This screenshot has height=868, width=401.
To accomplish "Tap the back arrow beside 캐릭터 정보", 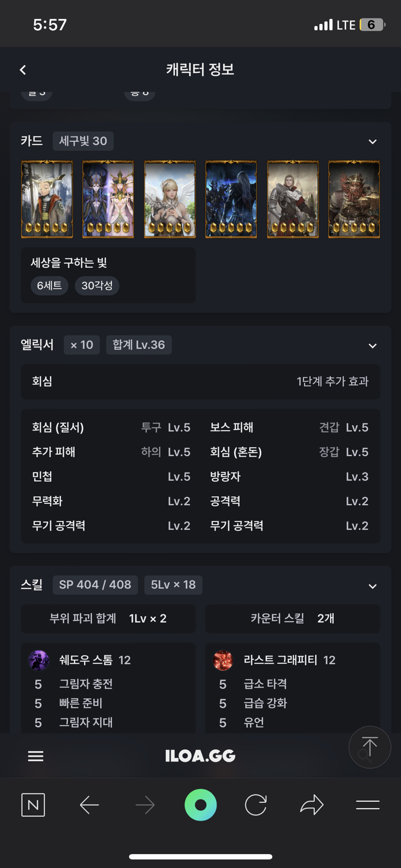I will [x=23, y=70].
